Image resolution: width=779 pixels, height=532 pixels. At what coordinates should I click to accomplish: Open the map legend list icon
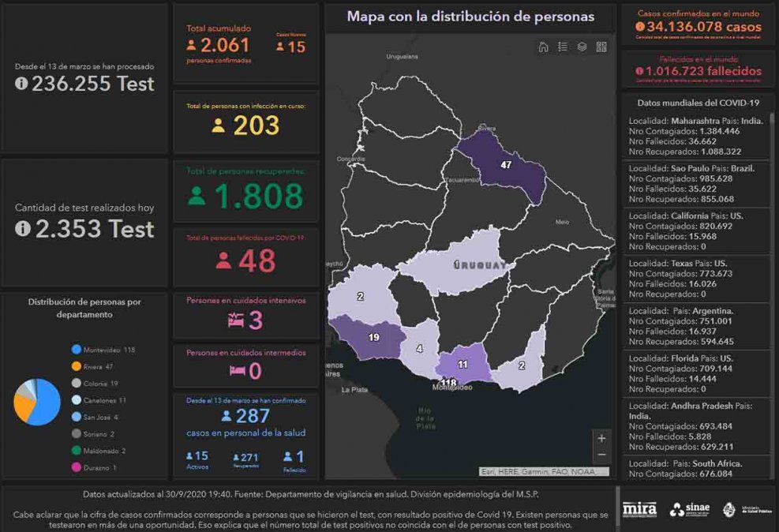(563, 47)
